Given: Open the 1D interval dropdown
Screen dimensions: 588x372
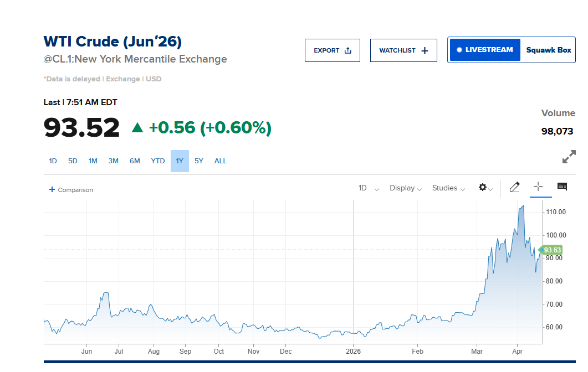Looking at the screenshot, I should [x=369, y=188].
